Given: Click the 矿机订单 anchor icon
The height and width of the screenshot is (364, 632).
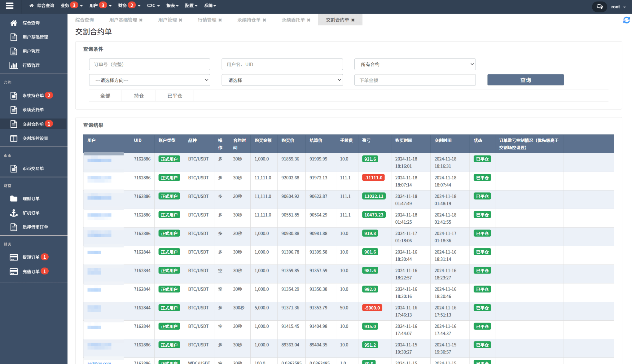Looking at the screenshot, I should pos(14,213).
